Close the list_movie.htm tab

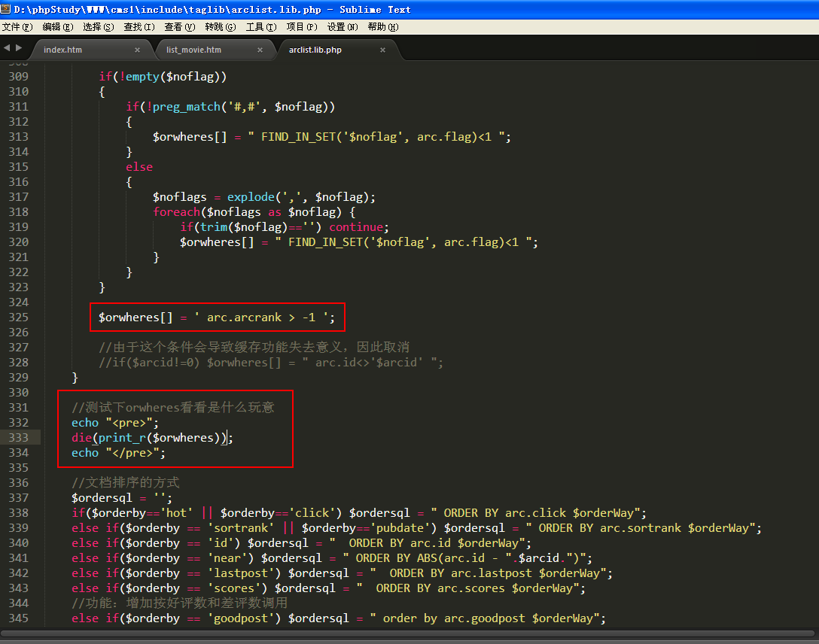pyautogui.click(x=260, y=50)
